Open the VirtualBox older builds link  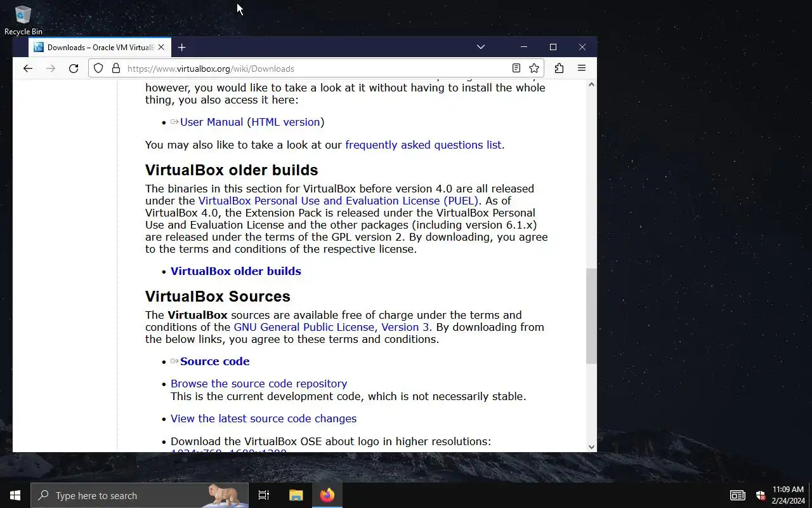click(x=236, y=271)
